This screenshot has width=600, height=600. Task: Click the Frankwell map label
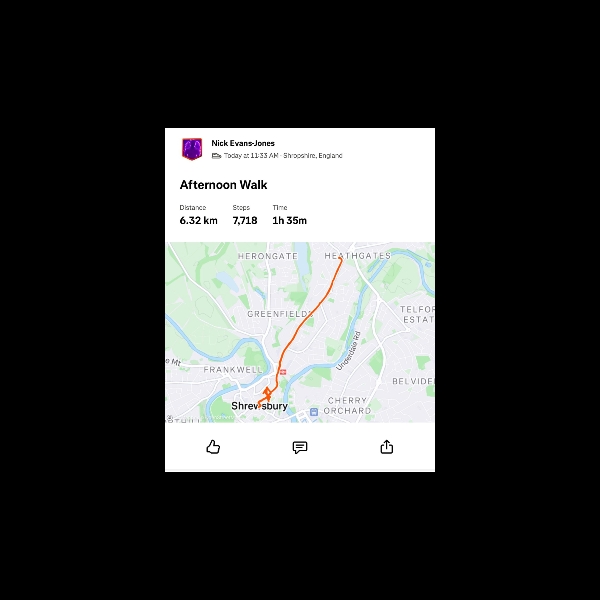[233, 370]
